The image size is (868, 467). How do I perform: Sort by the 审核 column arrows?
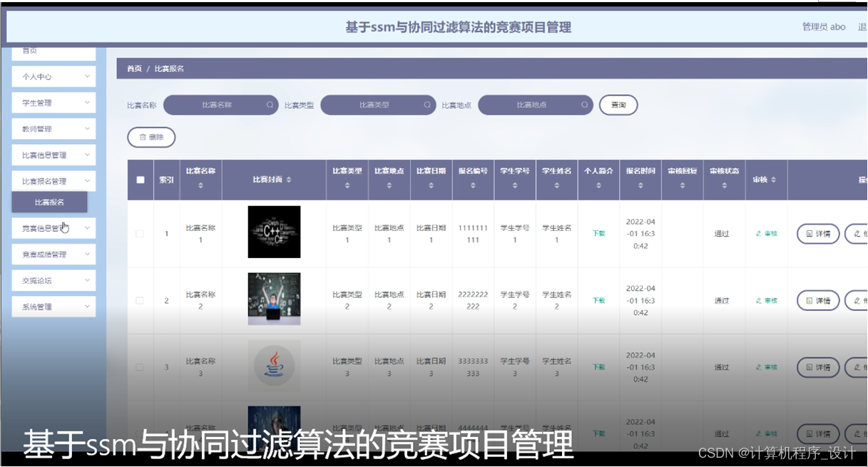pyautogui.click(x=773, y=180)
